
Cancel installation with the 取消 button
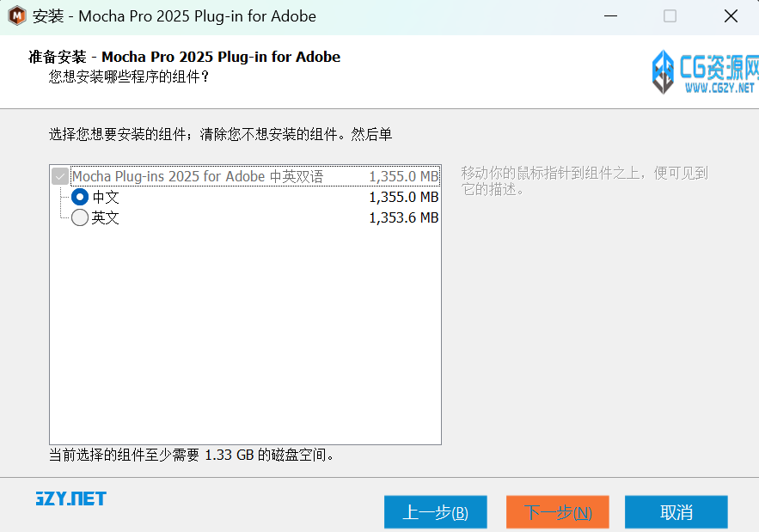[676, 512]
